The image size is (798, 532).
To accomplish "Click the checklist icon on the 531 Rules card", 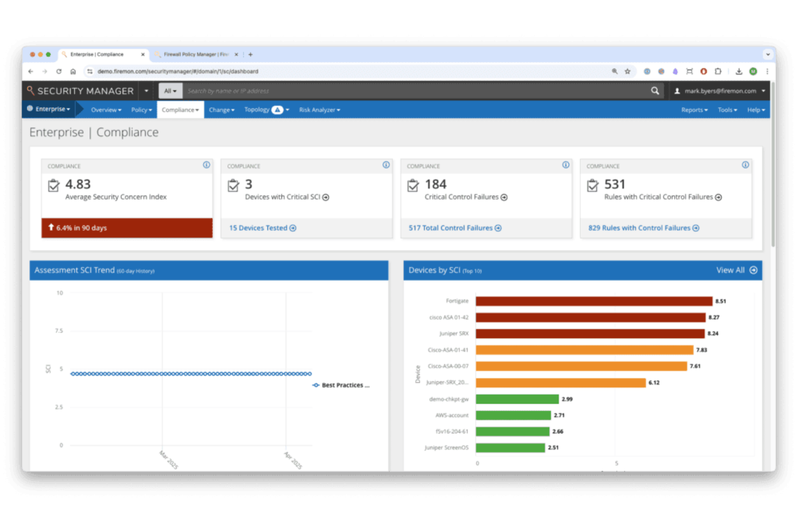I will coord(593,185).
